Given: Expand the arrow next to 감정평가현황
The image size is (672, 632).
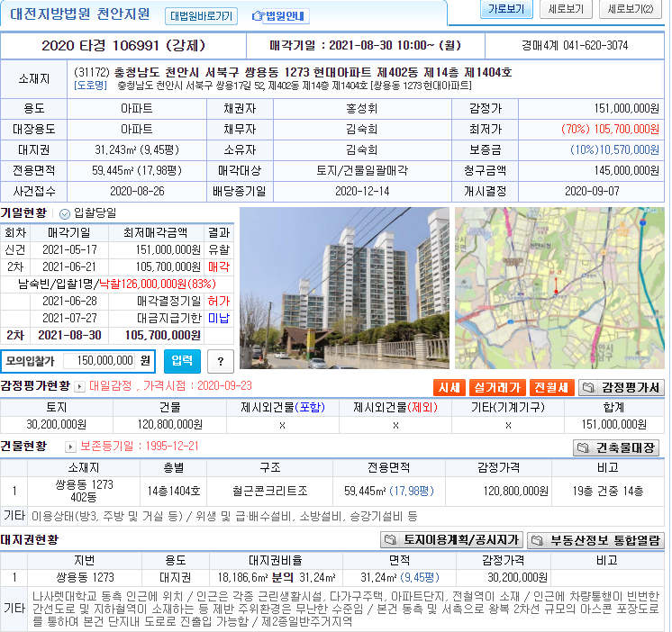Looking at the screenshot, I should [79, 386].
